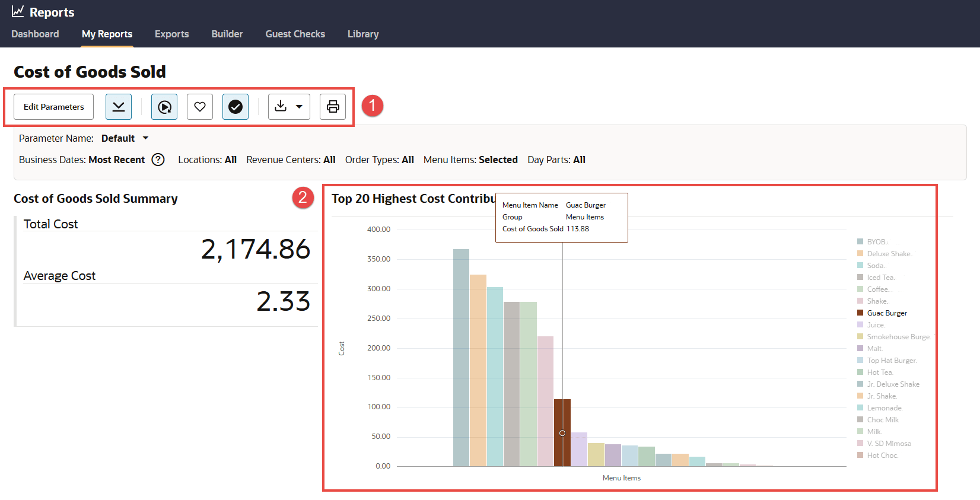Select the BYOB legend color swatch
980x500 pixels.
click(x=860, y=241)
